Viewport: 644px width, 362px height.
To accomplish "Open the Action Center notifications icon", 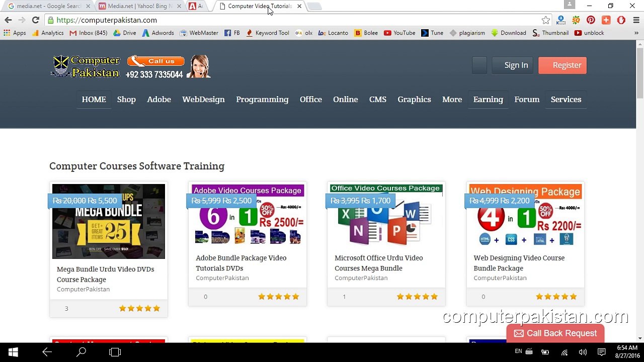I will coord(602,352).
